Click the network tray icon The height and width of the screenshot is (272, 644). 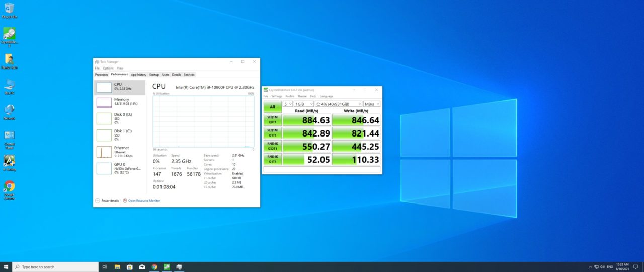597,267
